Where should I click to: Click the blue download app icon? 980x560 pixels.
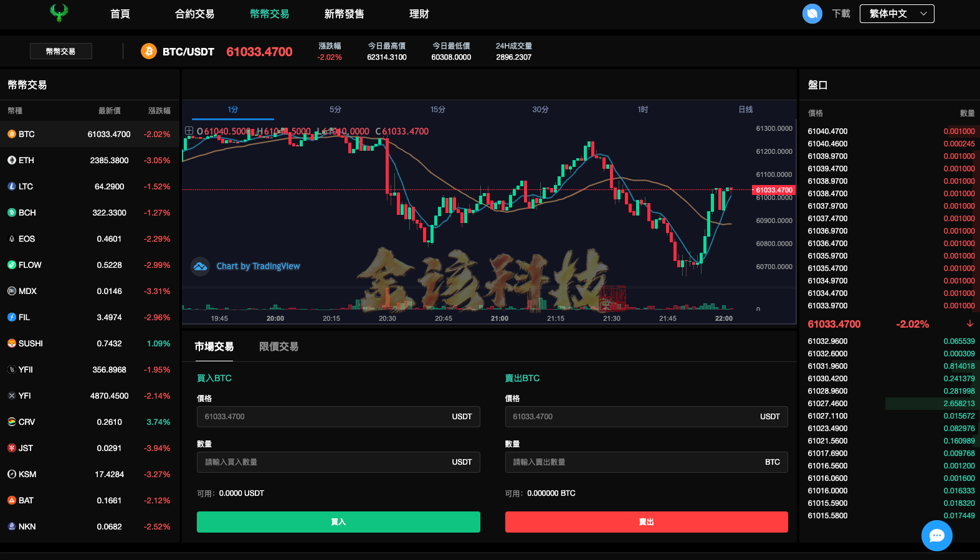tap(812, 13)
